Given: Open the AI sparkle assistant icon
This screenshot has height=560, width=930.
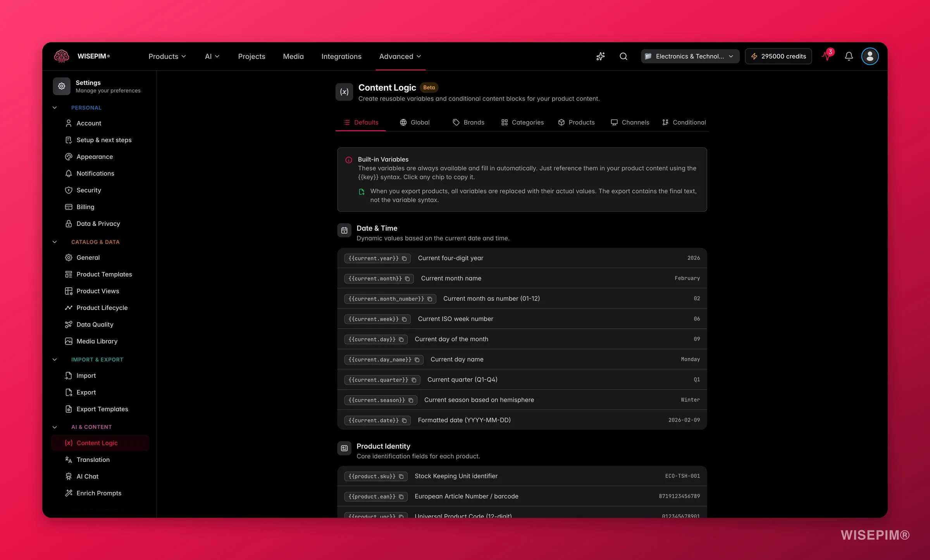Looking at the screenshot, I should [x=601, y=56].
